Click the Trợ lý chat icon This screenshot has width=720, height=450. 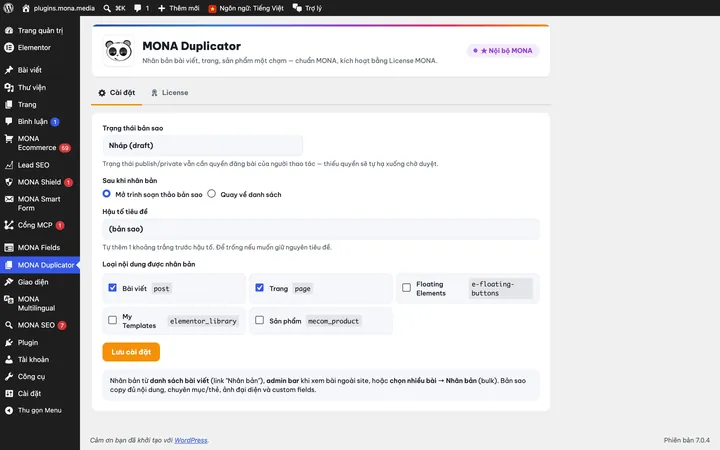tap(297, 8)
